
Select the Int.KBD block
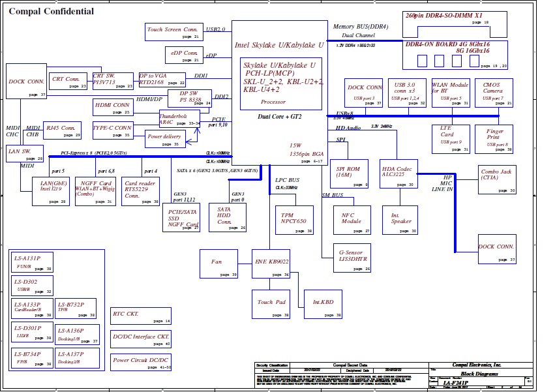coord(323,304)
